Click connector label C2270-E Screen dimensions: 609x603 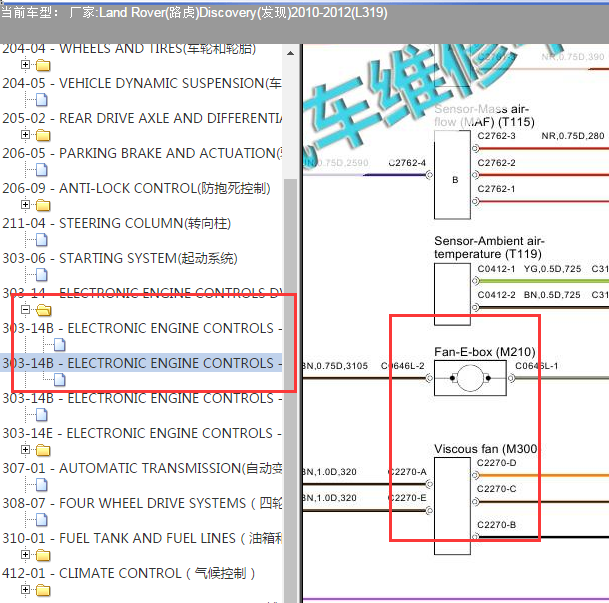click(x=407, y=498)
